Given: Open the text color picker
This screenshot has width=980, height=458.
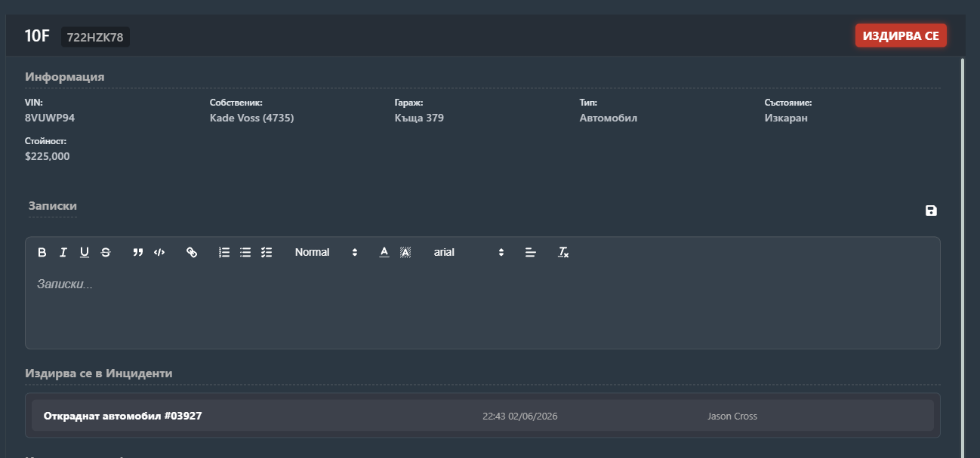Looking at the screenshot, I should (384, 253).
